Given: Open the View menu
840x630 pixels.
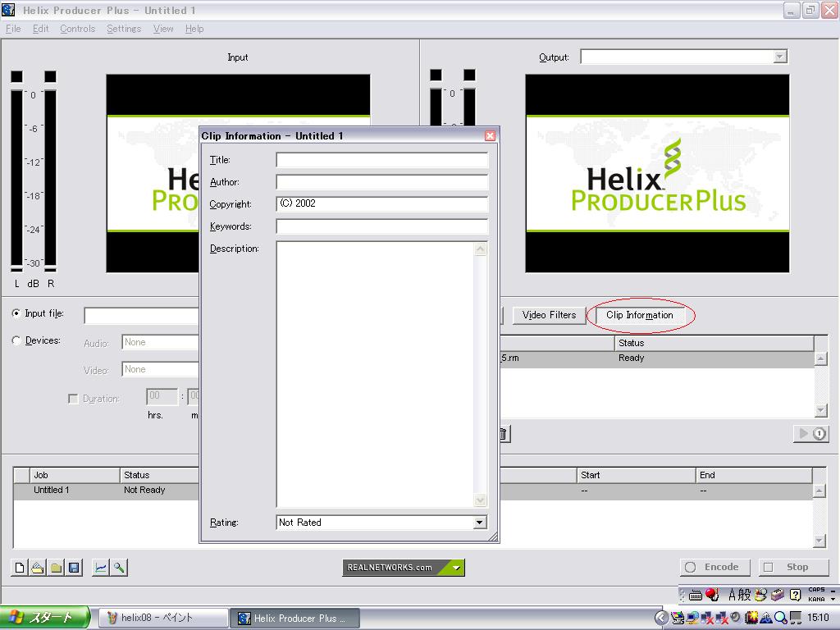Looking at the screenshot, I should pos(163,29).
